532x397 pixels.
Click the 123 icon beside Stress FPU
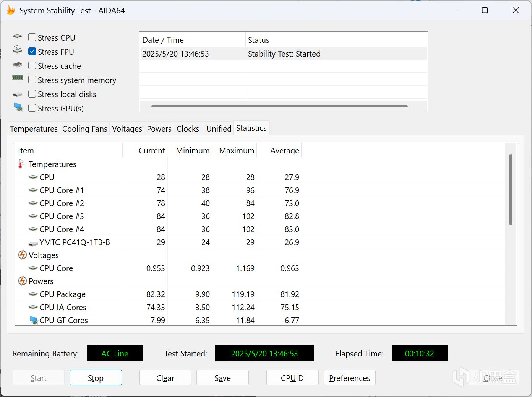[x=18, y=49]
